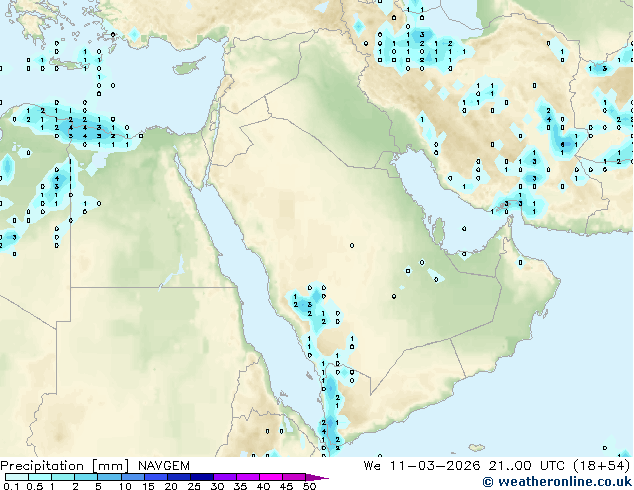Select the 1–2 mm legend swatch

tap(63, 477)
